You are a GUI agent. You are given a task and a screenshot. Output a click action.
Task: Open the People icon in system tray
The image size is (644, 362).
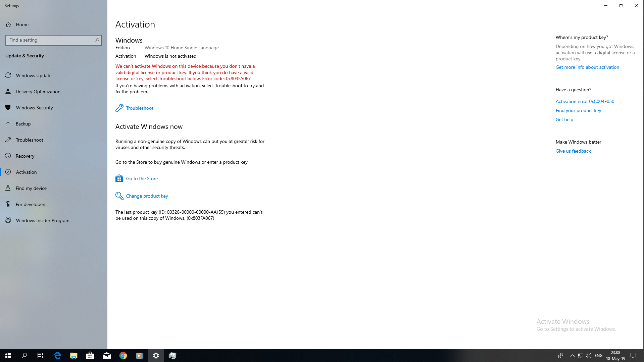560,356
